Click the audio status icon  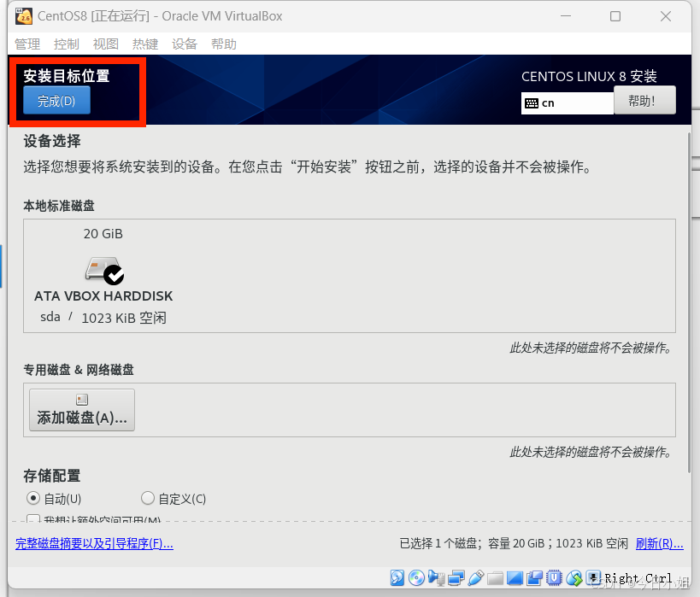[436, 577]
